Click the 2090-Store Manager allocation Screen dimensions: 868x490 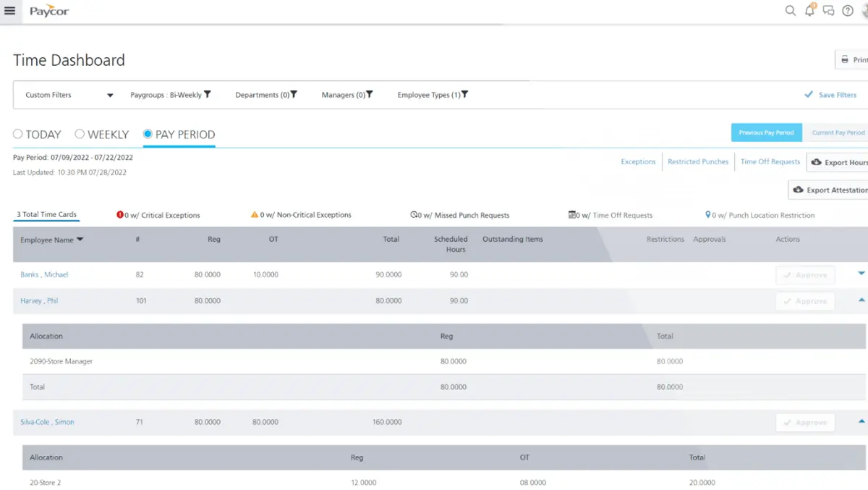pyautogui.click(x=61, y=361)
